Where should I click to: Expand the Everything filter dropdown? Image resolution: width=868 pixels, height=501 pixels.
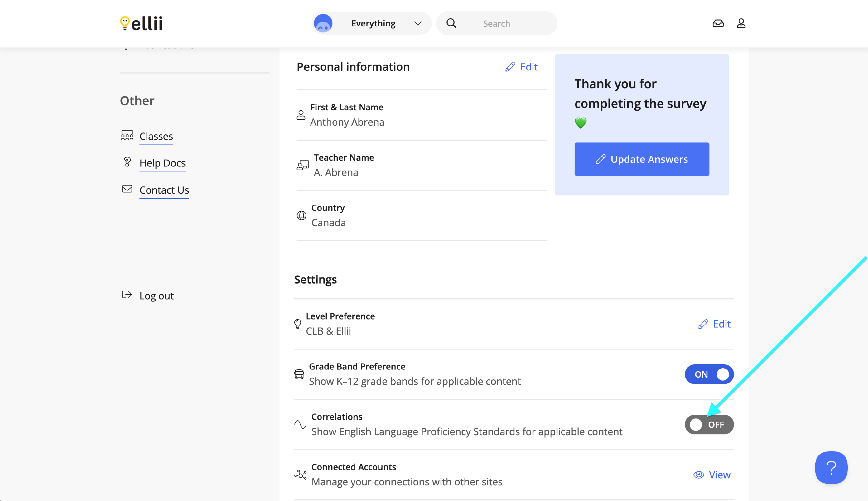(x=373, y=23)
